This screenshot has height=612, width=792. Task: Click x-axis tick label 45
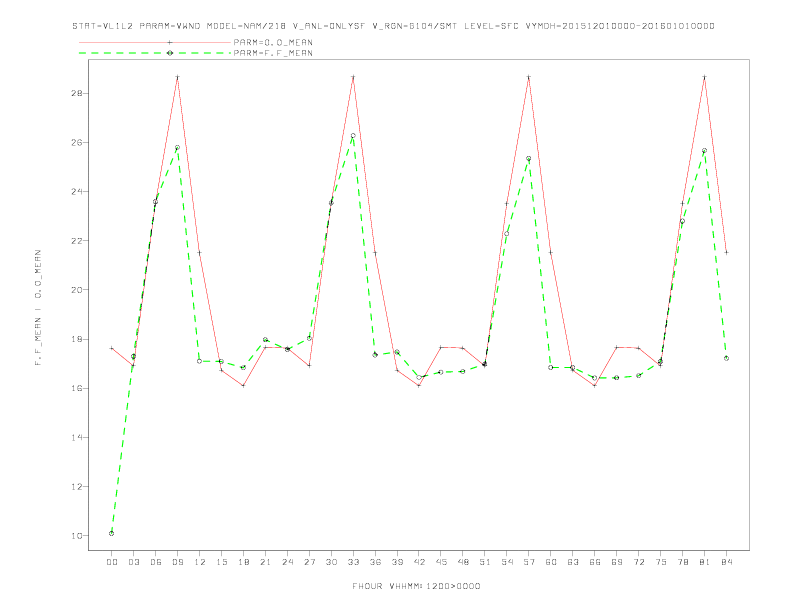pyautogui.click(x=441, y=562)
